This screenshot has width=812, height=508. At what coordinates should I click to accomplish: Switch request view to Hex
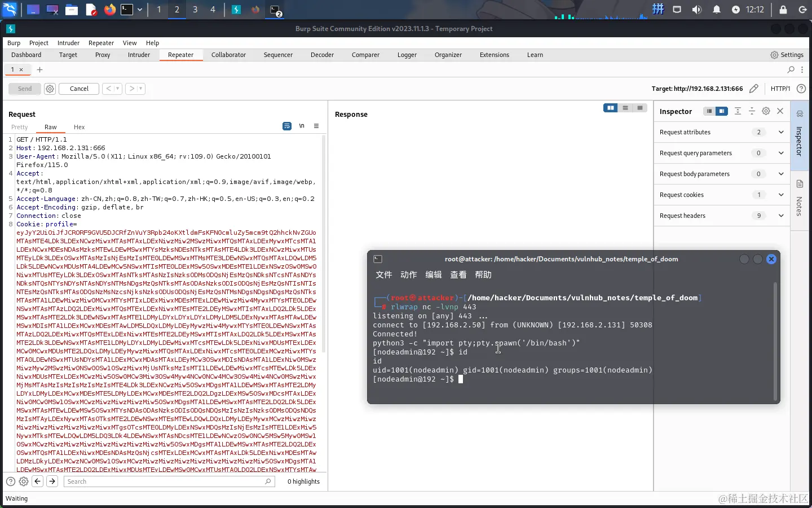point(79,127)
